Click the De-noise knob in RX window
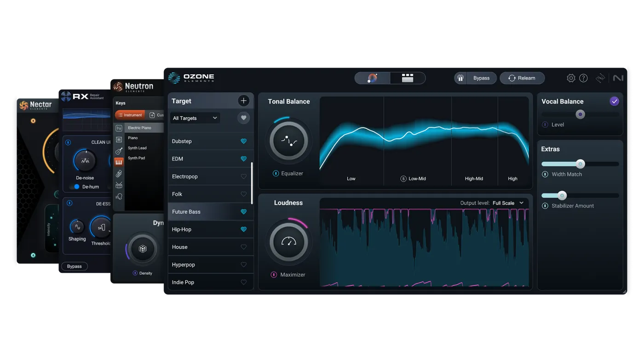 (85, 161)
